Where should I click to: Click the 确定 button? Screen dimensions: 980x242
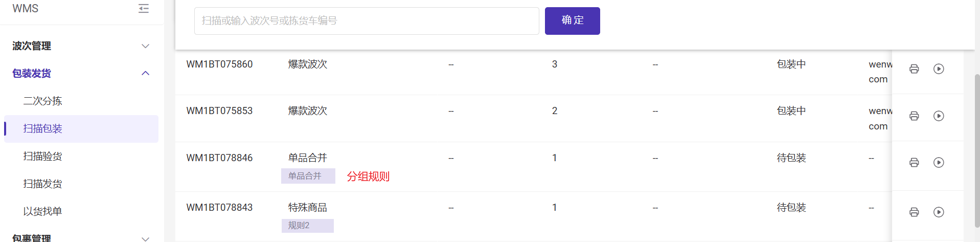pos(572,21)
